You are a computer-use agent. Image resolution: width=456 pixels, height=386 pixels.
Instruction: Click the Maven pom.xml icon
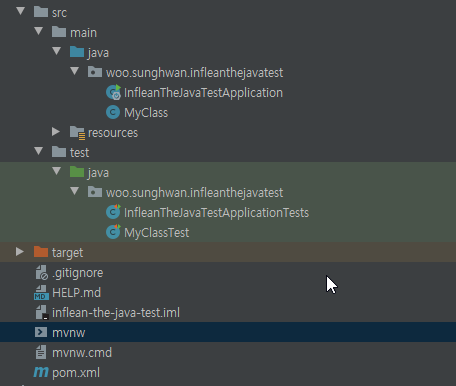[41, 372]
